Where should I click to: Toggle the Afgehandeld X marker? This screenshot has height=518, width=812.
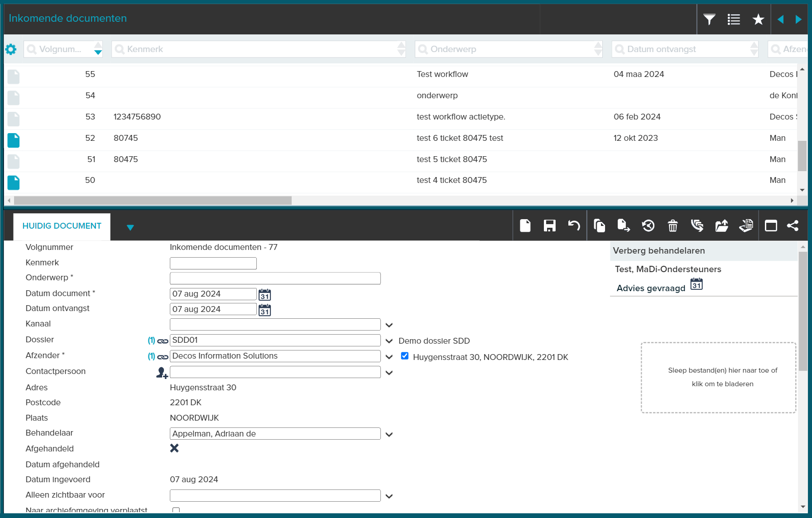(174, 448)
